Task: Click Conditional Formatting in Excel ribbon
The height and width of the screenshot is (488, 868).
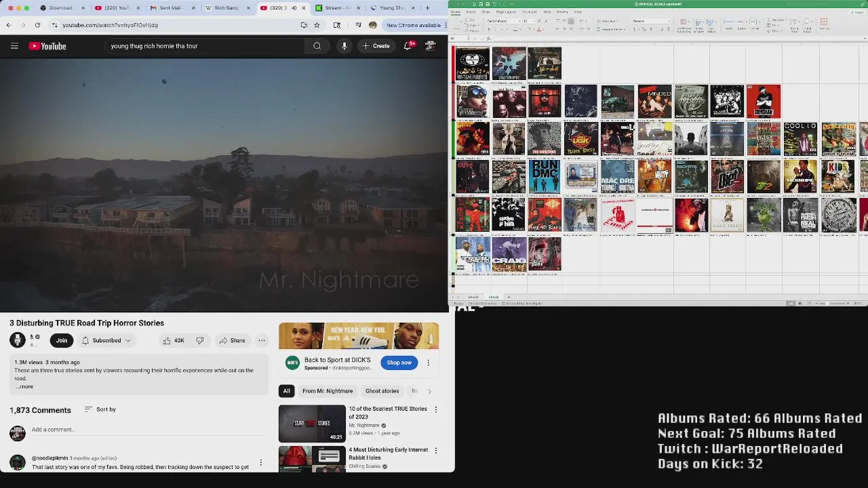Action: coord(684,24)
